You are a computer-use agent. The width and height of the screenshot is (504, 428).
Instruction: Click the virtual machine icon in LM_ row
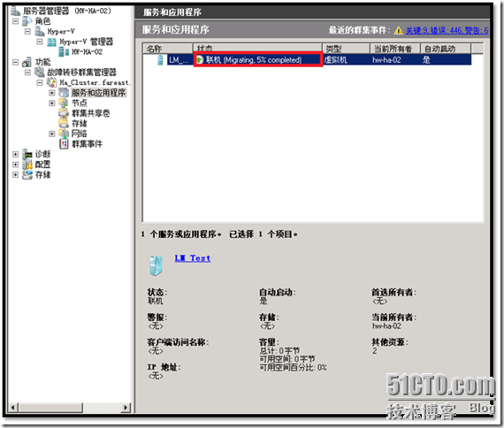tap(160, 60)
